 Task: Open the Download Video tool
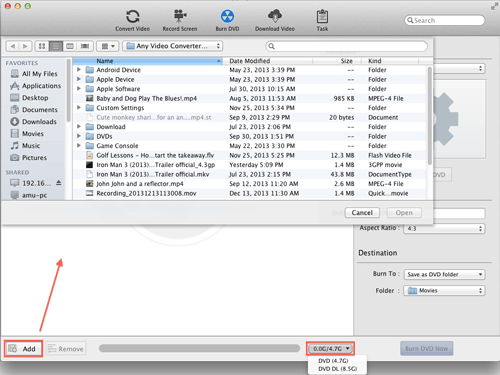tap(275, 20)
